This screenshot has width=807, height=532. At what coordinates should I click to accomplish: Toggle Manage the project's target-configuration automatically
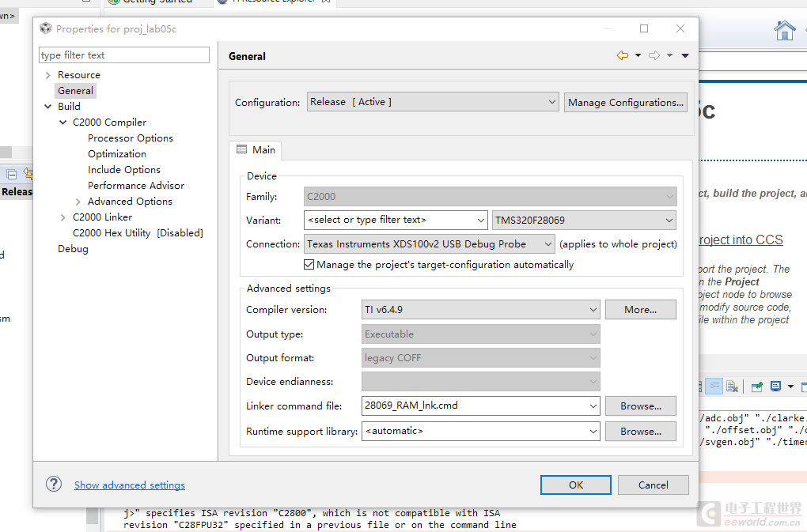coord(309,265)
